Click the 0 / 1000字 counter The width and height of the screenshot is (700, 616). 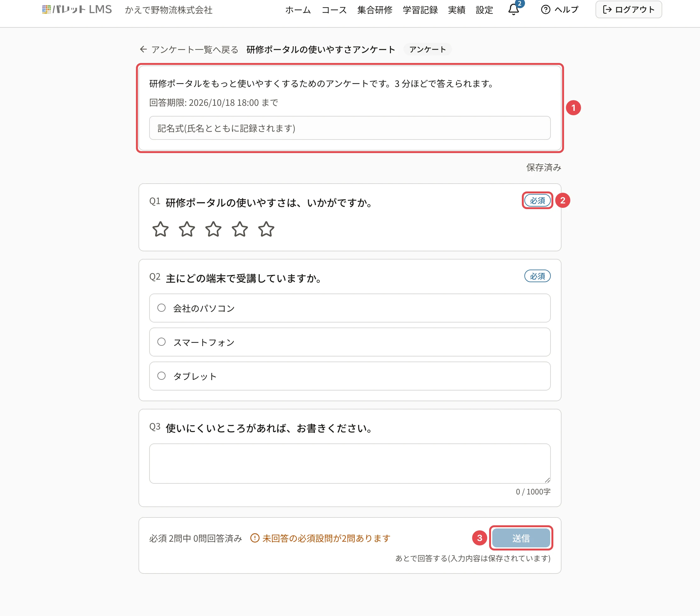(533, 492)
